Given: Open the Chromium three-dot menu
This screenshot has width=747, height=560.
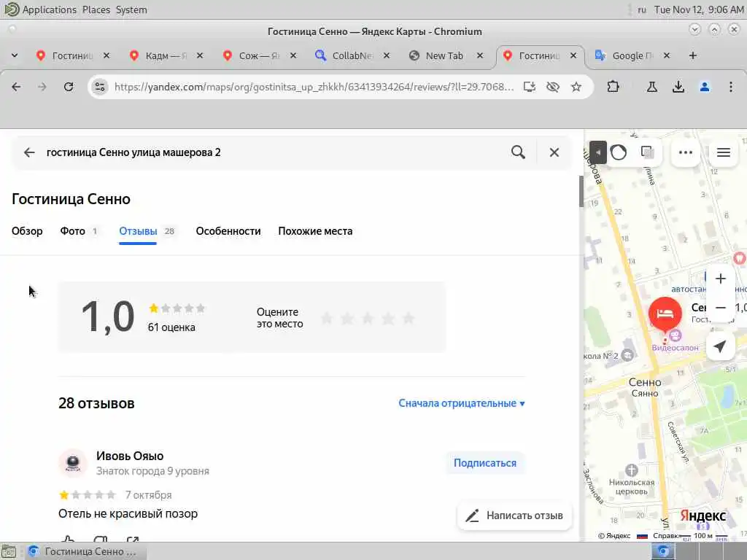Looking at the screenshot, I should (731, 87).
